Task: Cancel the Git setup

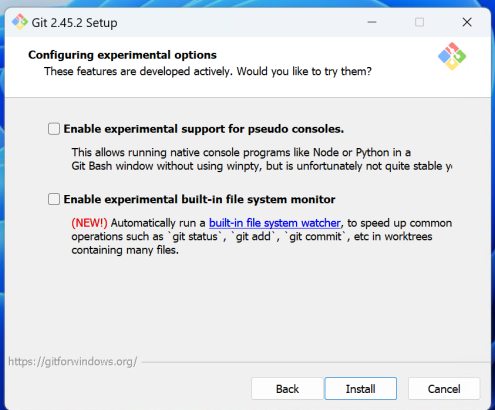Action: (444, 389)
